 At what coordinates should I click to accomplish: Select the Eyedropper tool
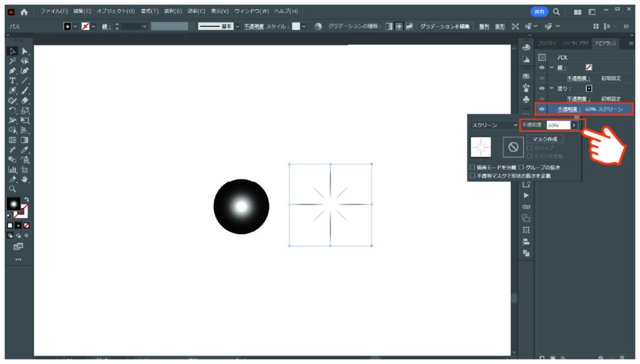(25, 150)
